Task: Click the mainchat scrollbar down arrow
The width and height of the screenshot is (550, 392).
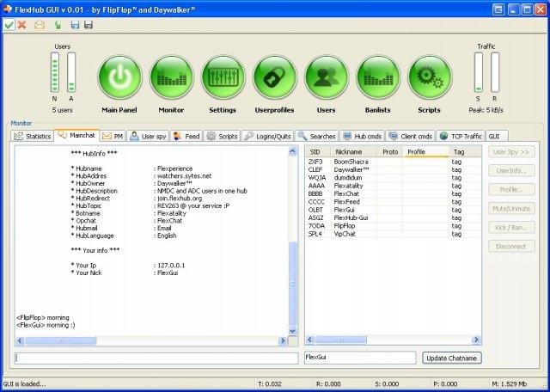Action: pos(293,331)
